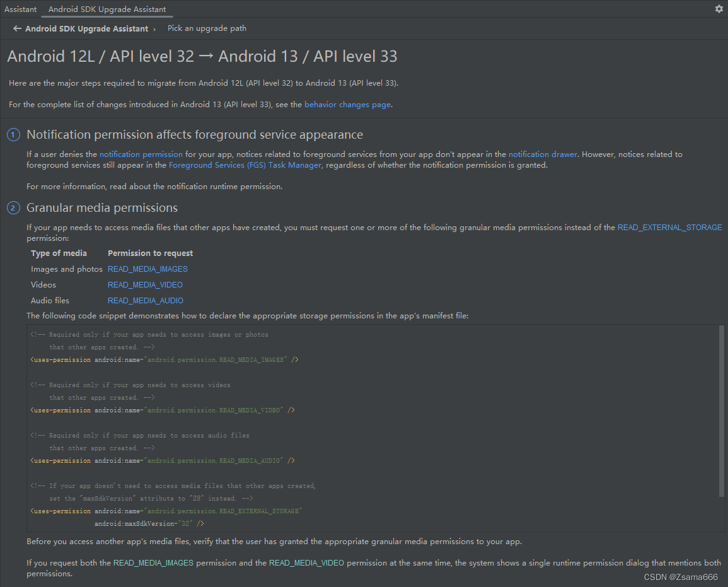Open the notification permission link
The image size is (728, 587).
[141, 154]
